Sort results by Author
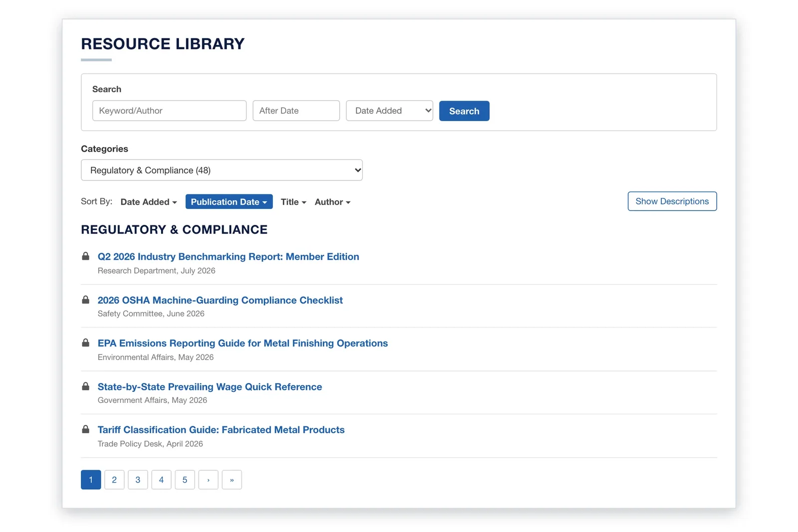The height and width of the screenshot is (532, 798). [333, 202]
